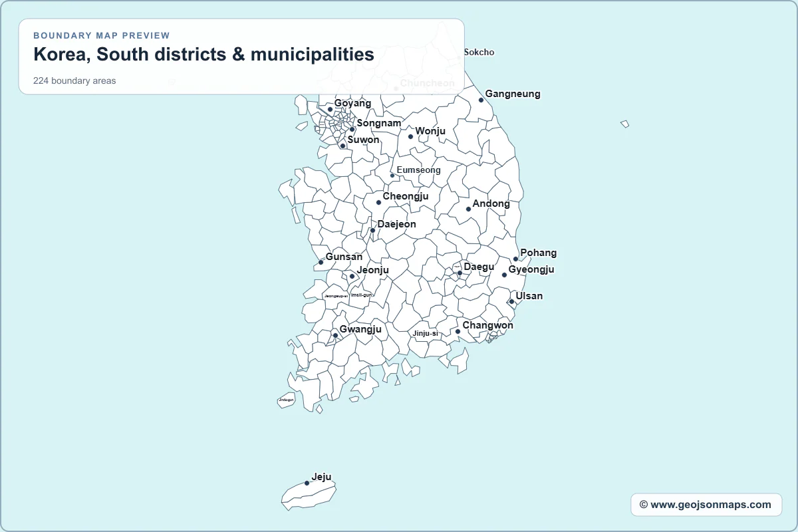Click the Ulsan city label

click(x=529, y=296)
